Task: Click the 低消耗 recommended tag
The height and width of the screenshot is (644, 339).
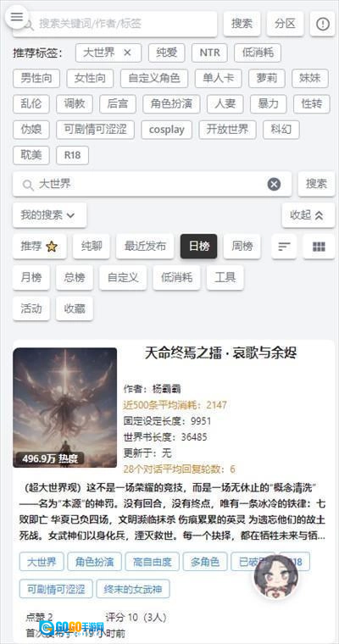Action: pyautogui.click(x=258, y=53)
